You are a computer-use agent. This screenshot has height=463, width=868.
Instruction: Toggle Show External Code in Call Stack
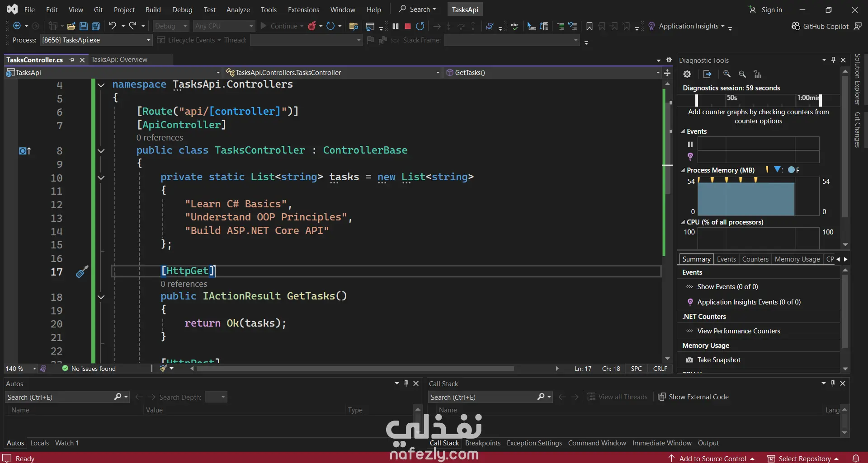click(693, 397)
